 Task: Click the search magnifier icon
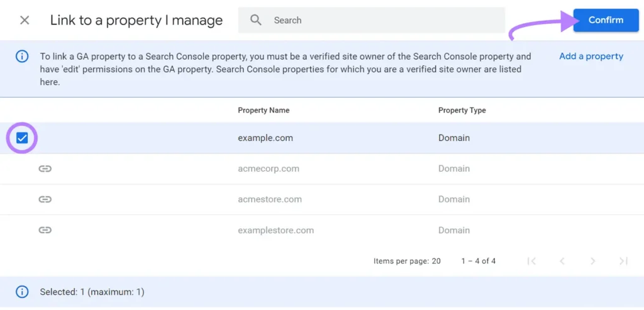(x=256, y=20)
